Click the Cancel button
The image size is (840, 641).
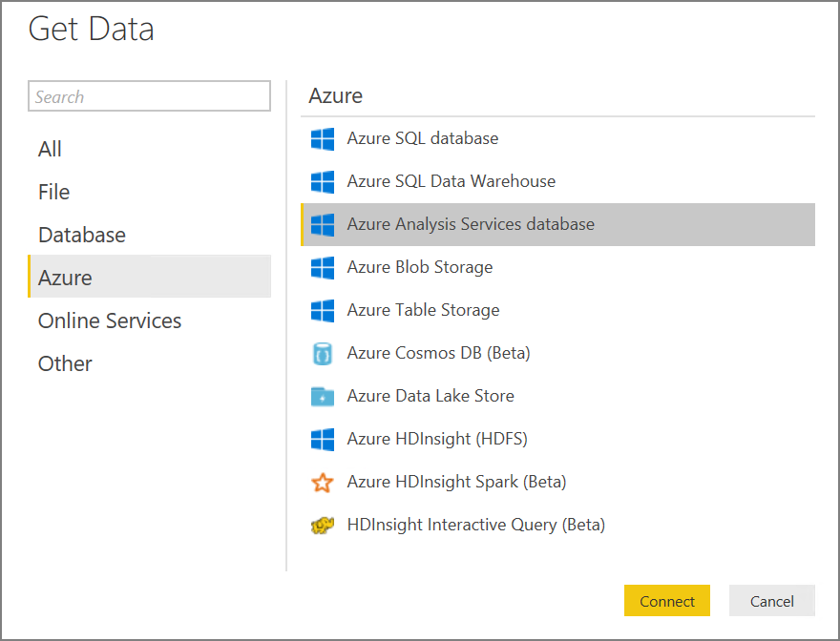point(771,601)
